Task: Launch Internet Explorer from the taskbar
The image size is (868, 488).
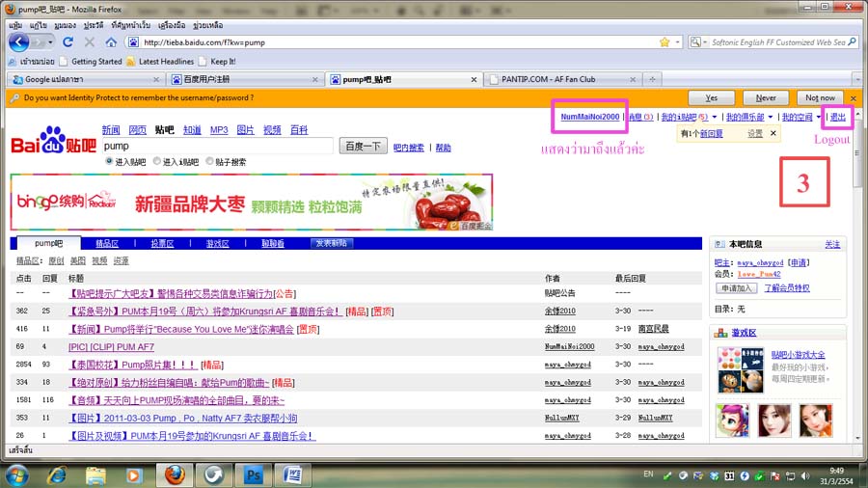Action: coord(57,475)
